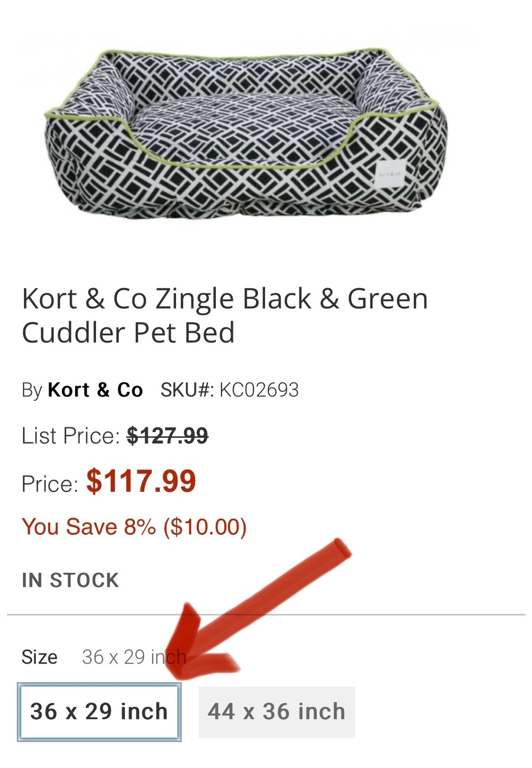Click the red $117.99 sale price

pyautogui.click(x=141, y=481)
